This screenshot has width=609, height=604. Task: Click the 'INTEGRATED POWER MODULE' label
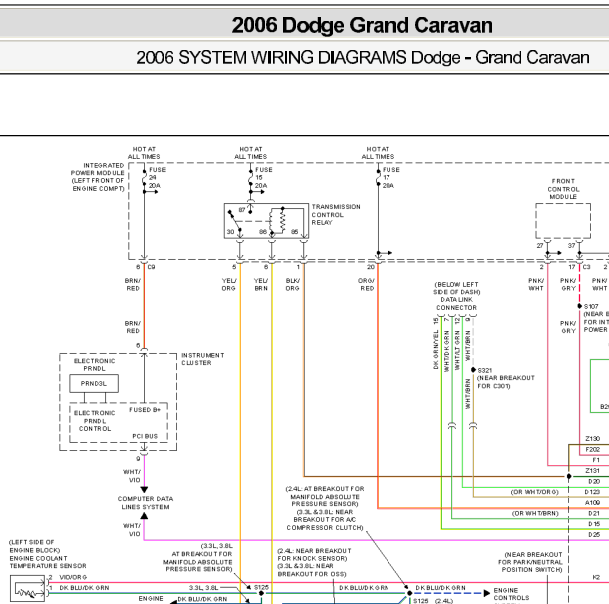pyautogui.click(x=98, y=177)
